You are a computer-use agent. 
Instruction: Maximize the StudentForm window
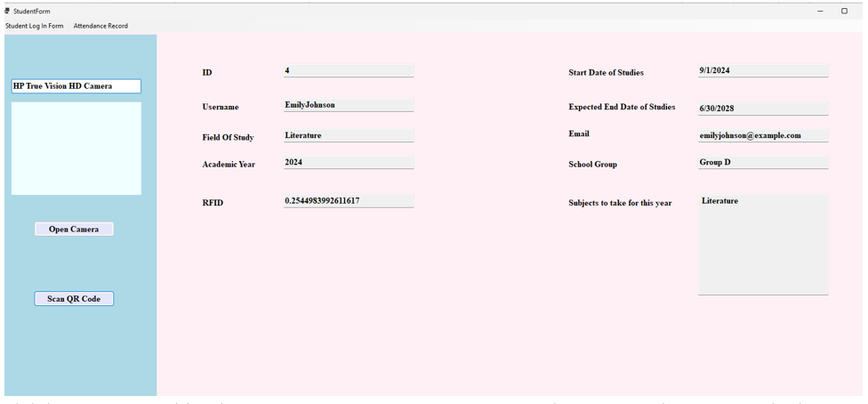click(x=844, y=12)
